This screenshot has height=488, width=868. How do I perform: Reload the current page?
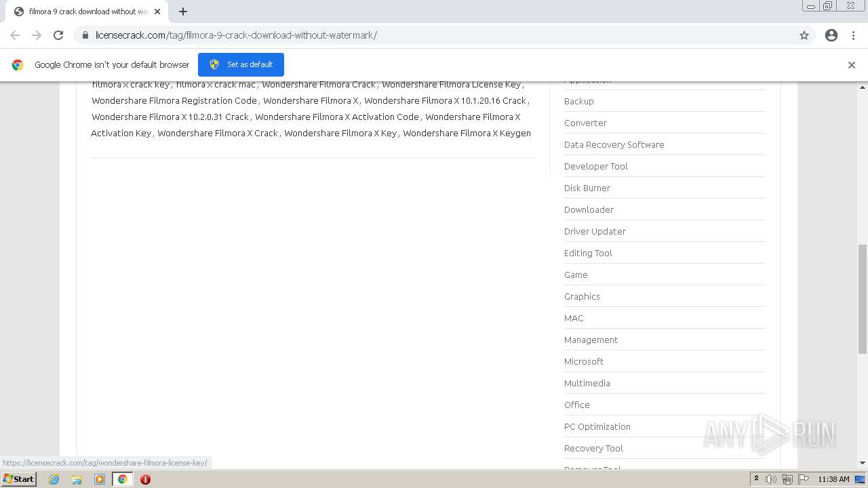pyautogui.click(x=58, y=35)
